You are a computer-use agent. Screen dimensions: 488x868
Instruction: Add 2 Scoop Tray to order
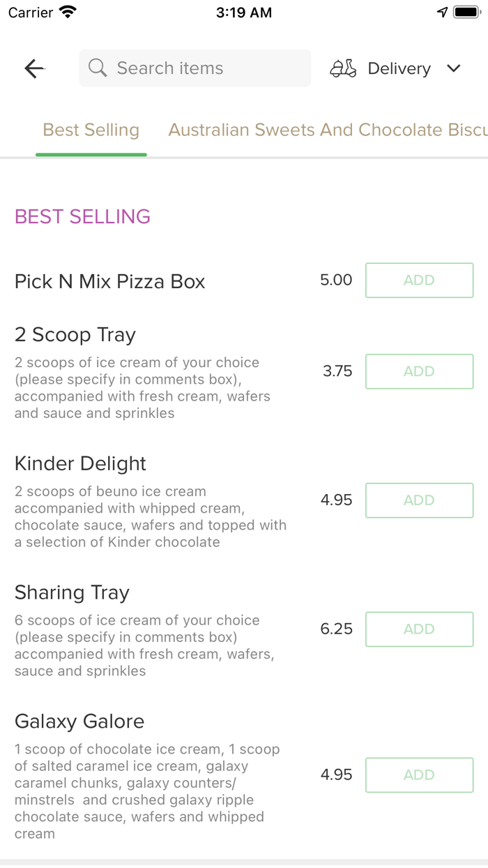click(x=419, y=372)
